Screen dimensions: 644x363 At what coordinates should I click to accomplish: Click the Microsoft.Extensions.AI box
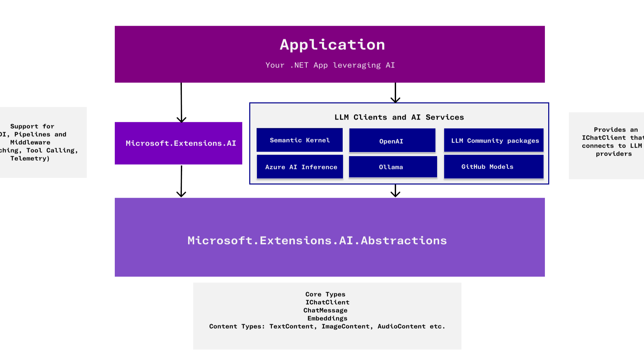[x=179, y=143]
